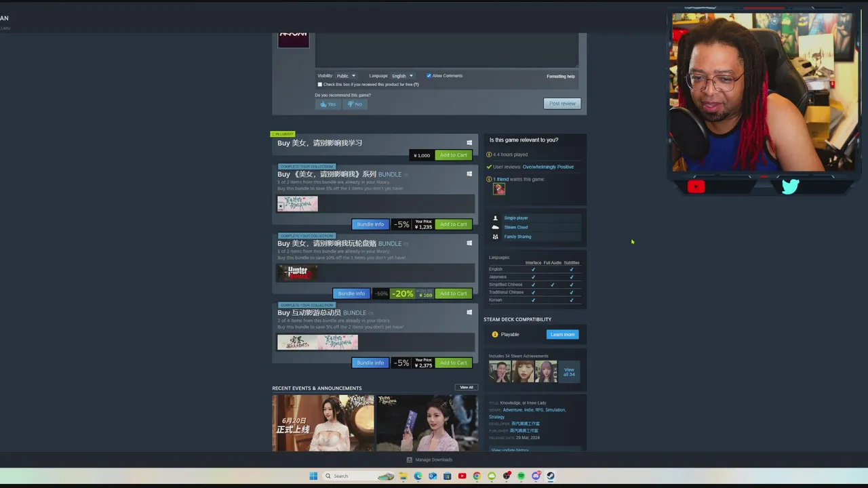Click View All for recent events

(x=467, y=388)
